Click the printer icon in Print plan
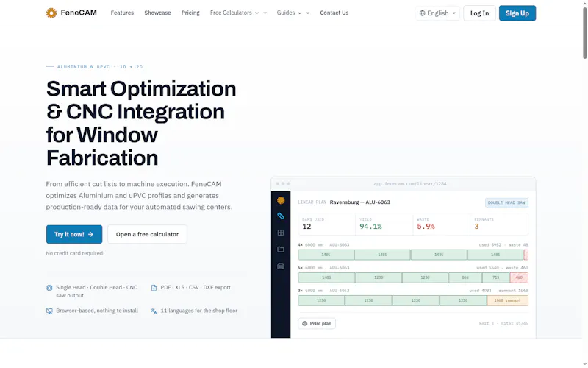Image resolution: width=588 pixels, height=368 pixels. click(304, 323)
